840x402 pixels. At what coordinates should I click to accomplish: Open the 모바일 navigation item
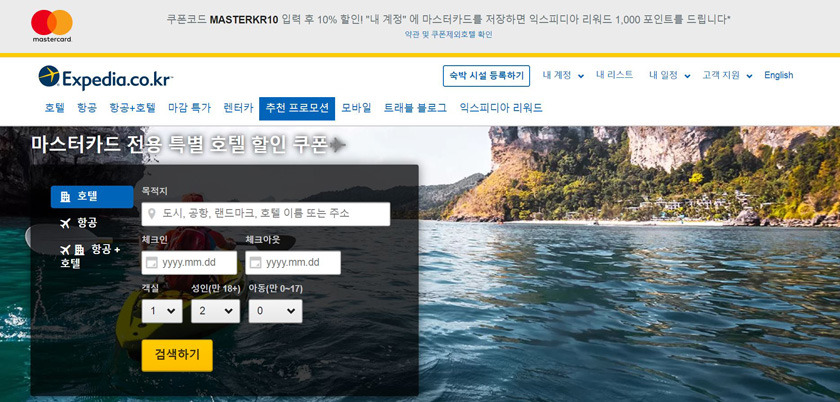click(x=356, y=108)
